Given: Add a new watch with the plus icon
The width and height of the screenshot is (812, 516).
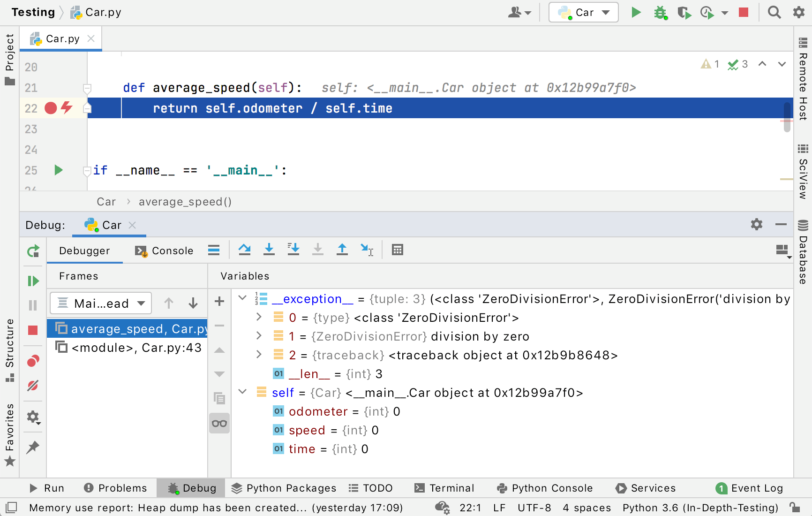Looking at the screenshot, I should coord(219,301).
